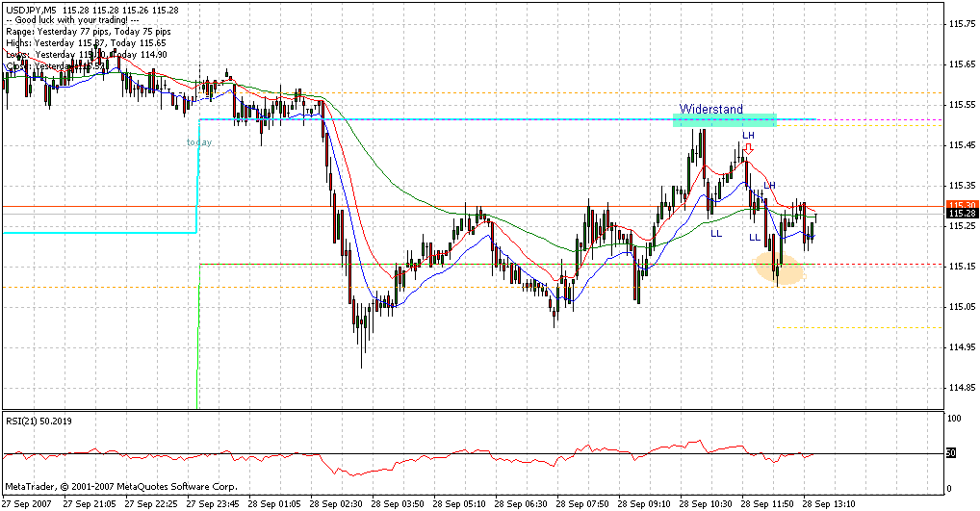Screen dimensions: 980x511
Task: Click the "28 Sep 13:10" time label
Action: click(x=830, y=503)
